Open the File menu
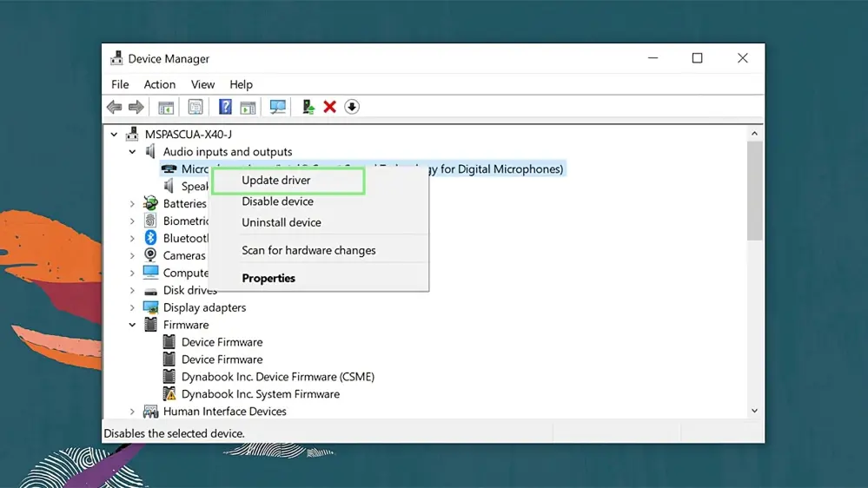Image resolution: width=868 pixels, height=488 pixels. click(x=120, y=84)
